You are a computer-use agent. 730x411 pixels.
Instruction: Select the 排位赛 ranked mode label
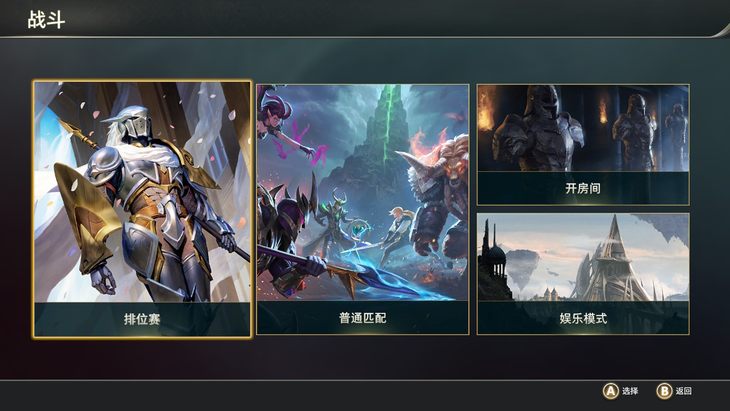tap(142, 319)
